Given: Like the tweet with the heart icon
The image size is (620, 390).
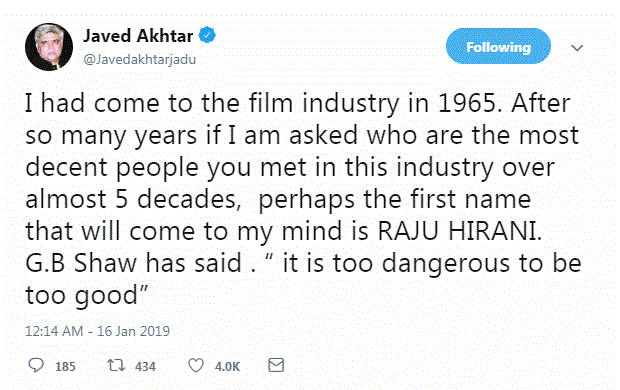Looking at the screenshot, I should coord(196,365).
